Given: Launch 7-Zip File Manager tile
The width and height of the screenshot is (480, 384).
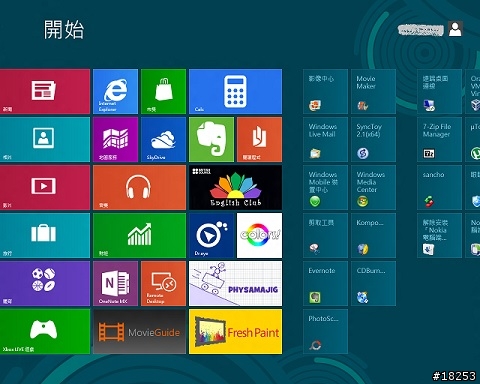Looking at the screenshot, I should [x=439, y=139].
